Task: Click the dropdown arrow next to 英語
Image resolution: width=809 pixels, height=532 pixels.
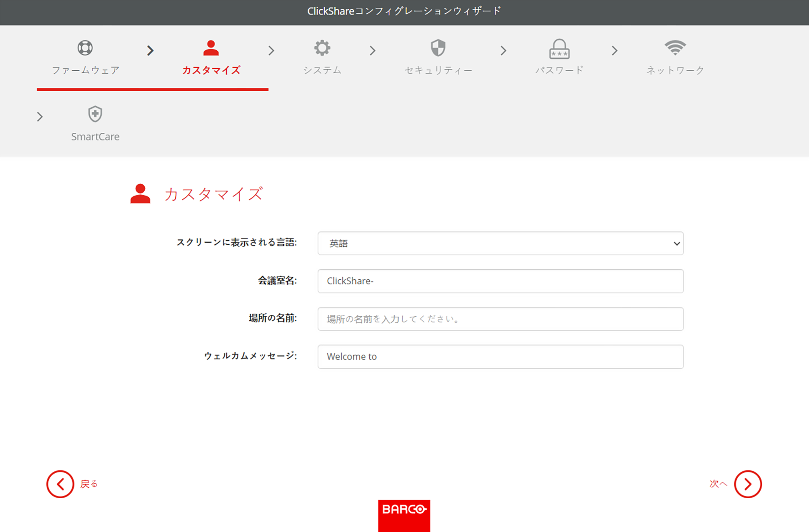Action: tap(677, 244)
